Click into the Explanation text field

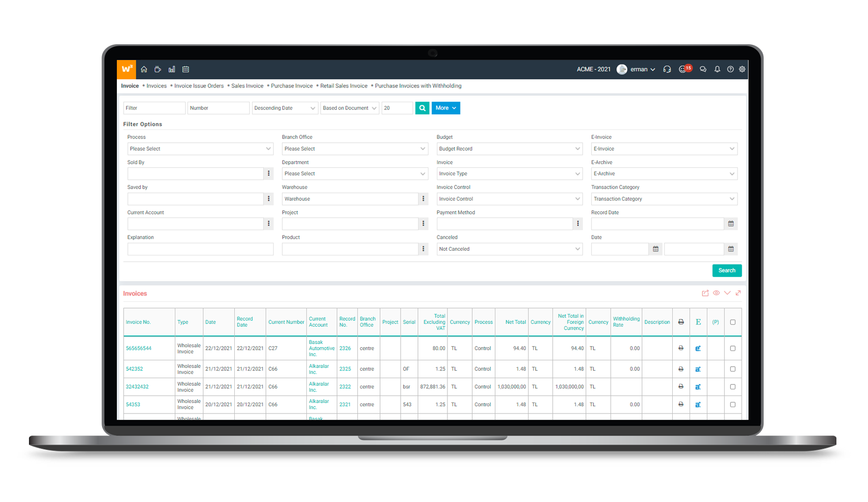click(x=200, y=249)
